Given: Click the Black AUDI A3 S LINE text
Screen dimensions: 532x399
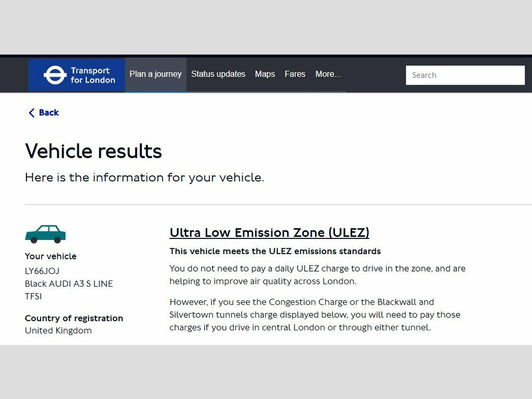Looking at the screenshot, I should tap(69, 284).
